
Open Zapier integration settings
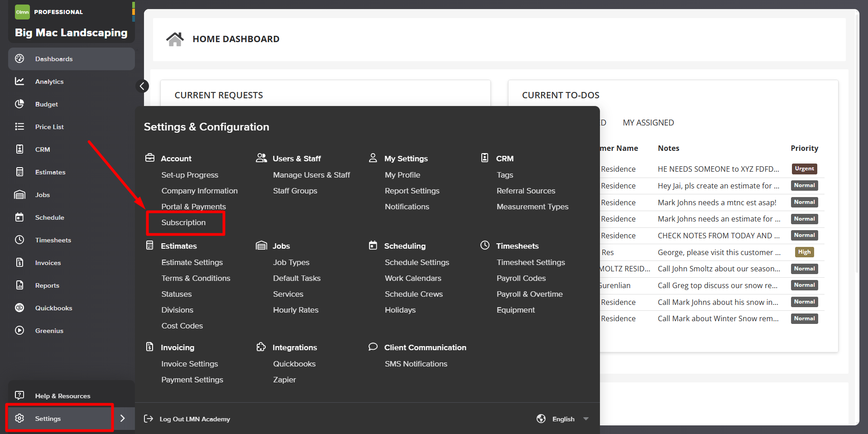coord(284,380)
